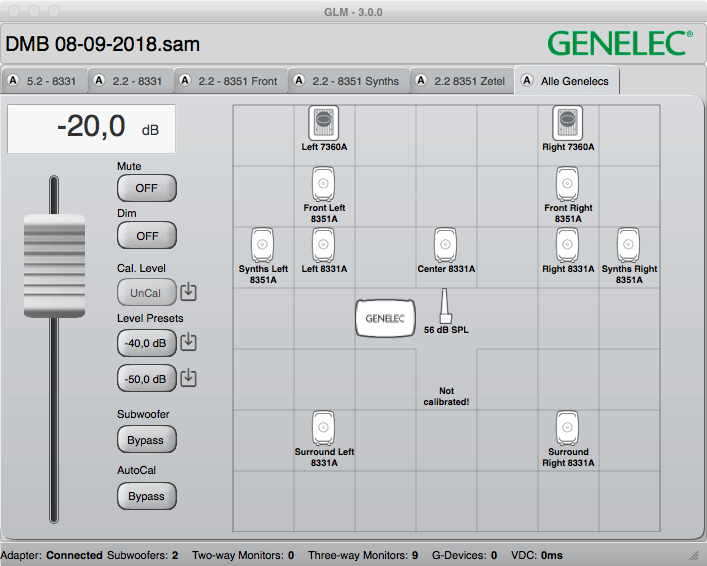Viewport: 707px width, 566px height.
Task: Click the Front Right 8351A monitor icon
Action: (568, 184)
